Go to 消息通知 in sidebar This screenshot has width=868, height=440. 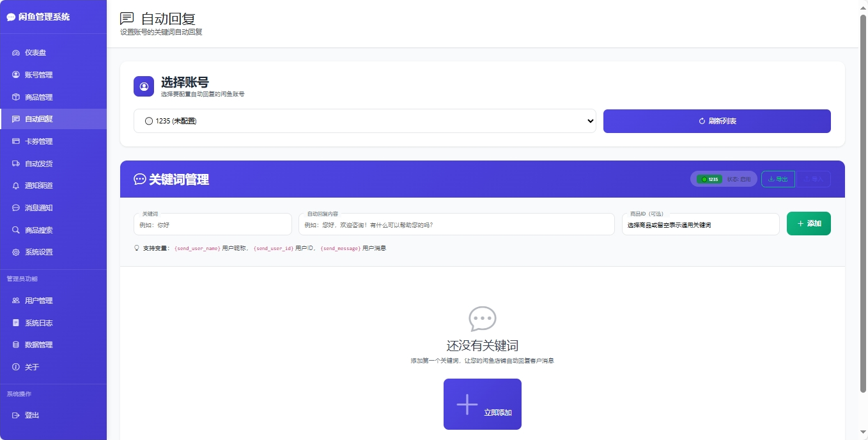tap(53, 208)
